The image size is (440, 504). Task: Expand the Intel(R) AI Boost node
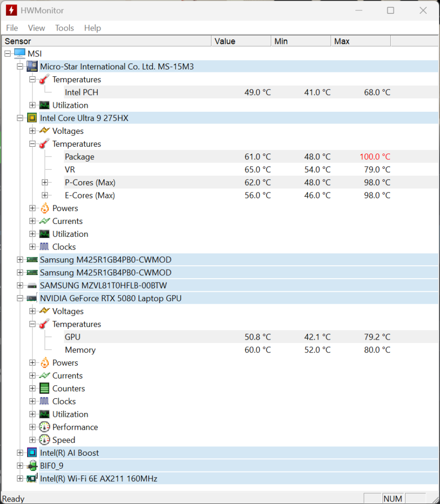20,453
